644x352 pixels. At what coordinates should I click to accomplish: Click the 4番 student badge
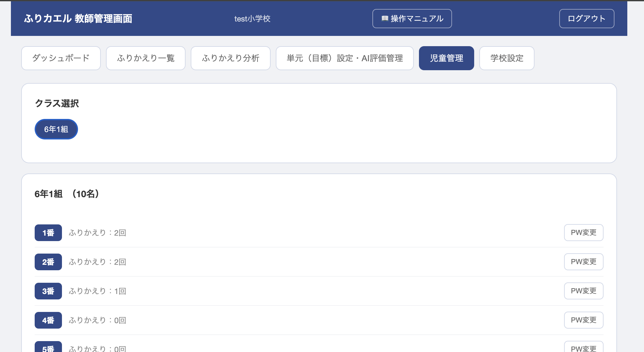click(48, 320)
